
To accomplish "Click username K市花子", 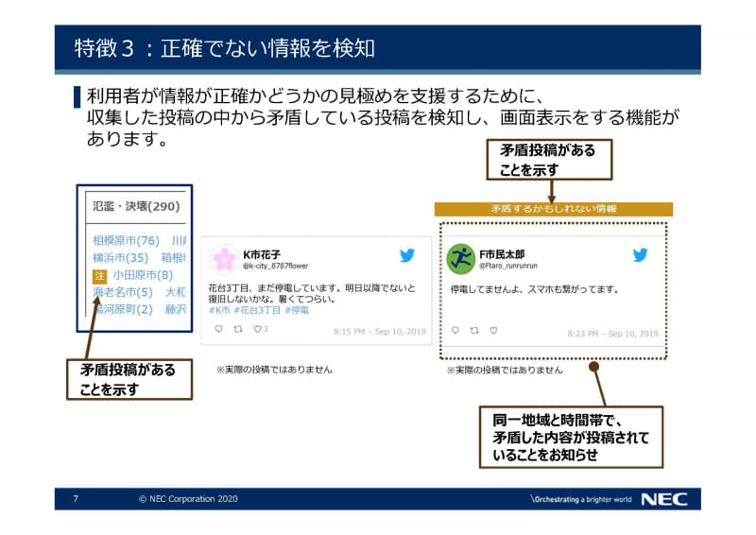I will coord(262,254).
